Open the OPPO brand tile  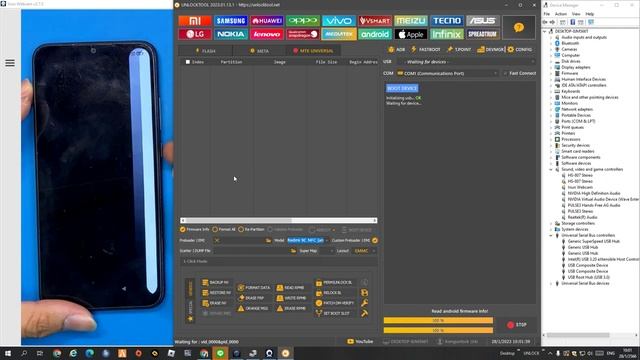tap(302, 20)
